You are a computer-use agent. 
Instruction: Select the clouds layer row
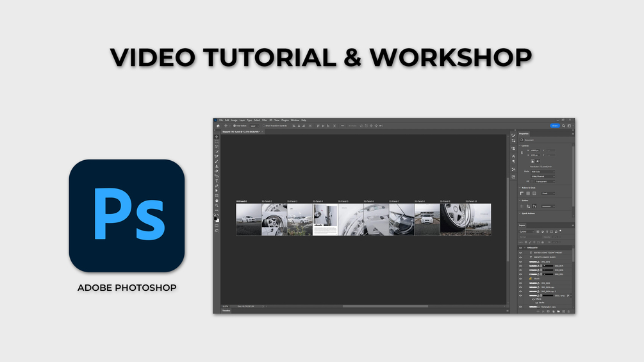(x=545, y=279)
